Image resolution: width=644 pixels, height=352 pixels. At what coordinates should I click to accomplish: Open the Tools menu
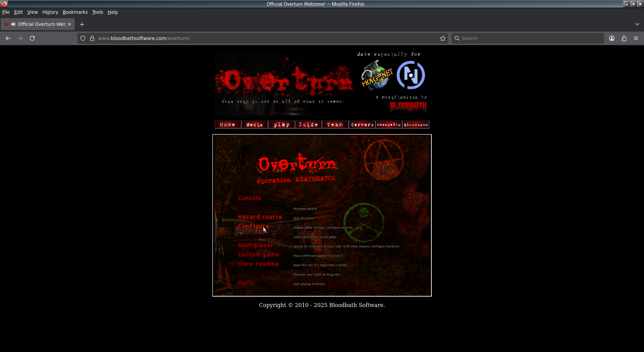point(98,12)
